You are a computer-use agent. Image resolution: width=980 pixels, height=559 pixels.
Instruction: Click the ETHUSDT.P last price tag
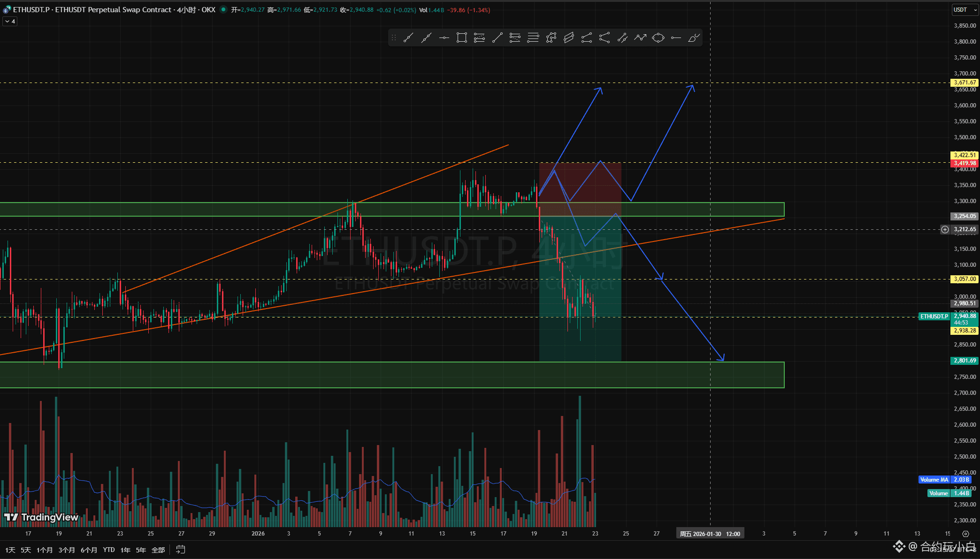[x=934, y=317]
